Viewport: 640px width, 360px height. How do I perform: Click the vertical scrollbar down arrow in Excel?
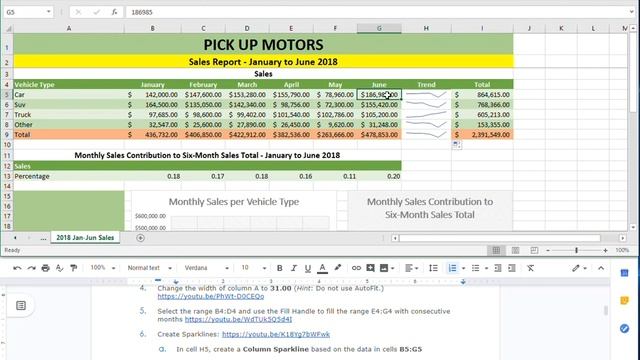[633, 227]
